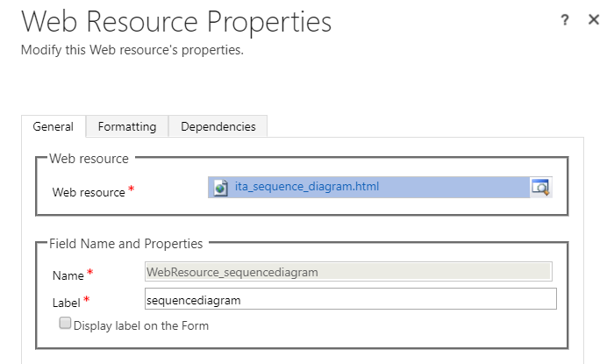Click the 'Modify this Web resource's properties' subtitle
Viewport: 614px width, 364px height.
pyautogui.click(x=132, y=50)
